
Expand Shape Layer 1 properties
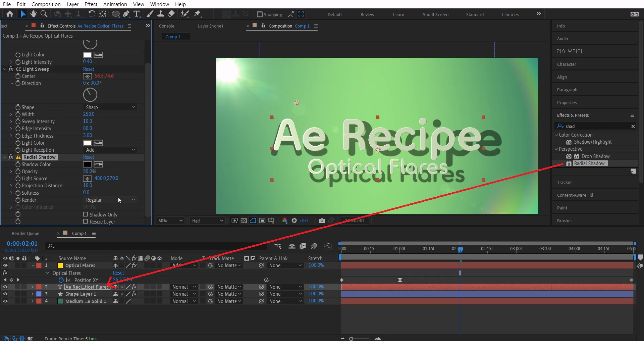pos(32,294)
